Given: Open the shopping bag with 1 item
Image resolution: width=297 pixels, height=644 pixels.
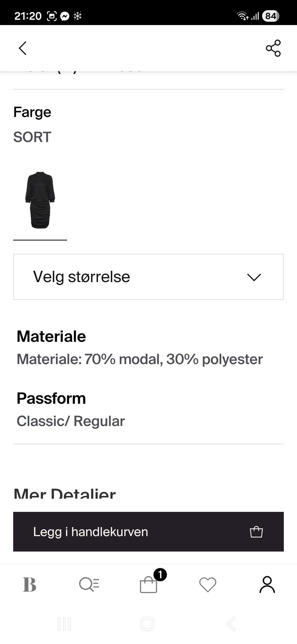Looking at the screenshot, I should coord(148,585).
